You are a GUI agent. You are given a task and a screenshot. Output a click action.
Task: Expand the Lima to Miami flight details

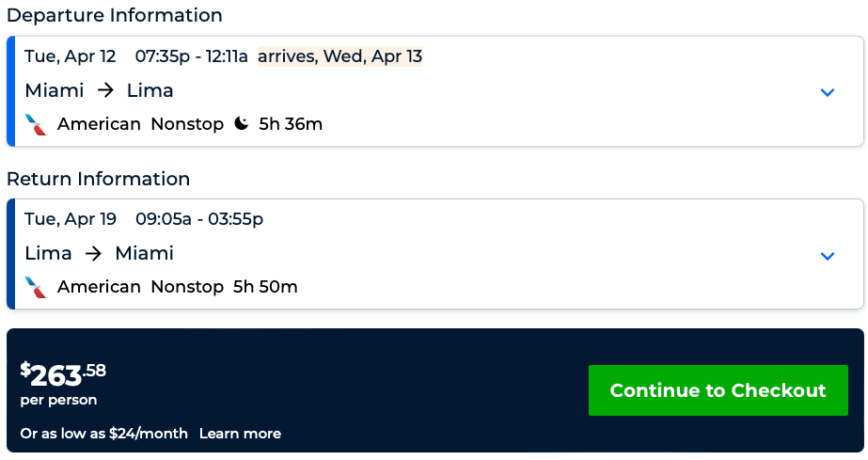tap(828, 256)
